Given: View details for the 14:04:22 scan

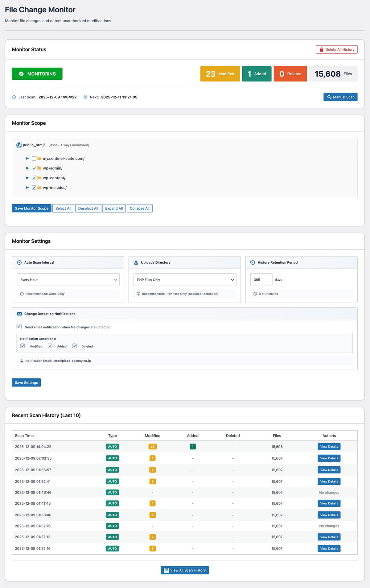Looking at the screenshot, I should coord(329,447).
